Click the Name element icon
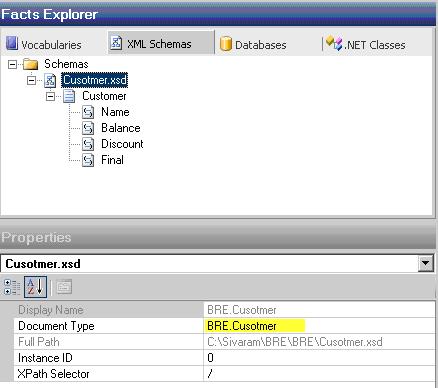 coord(88,112)
